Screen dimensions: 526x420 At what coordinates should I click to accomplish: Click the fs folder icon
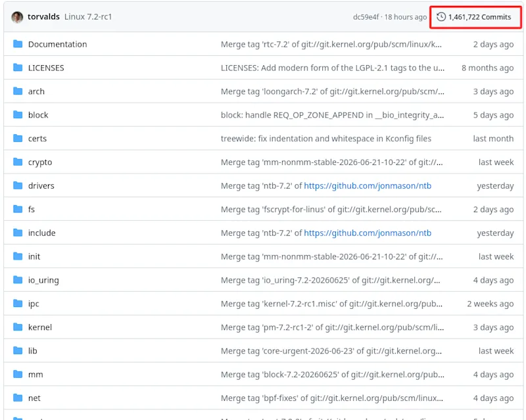(18, 209)
